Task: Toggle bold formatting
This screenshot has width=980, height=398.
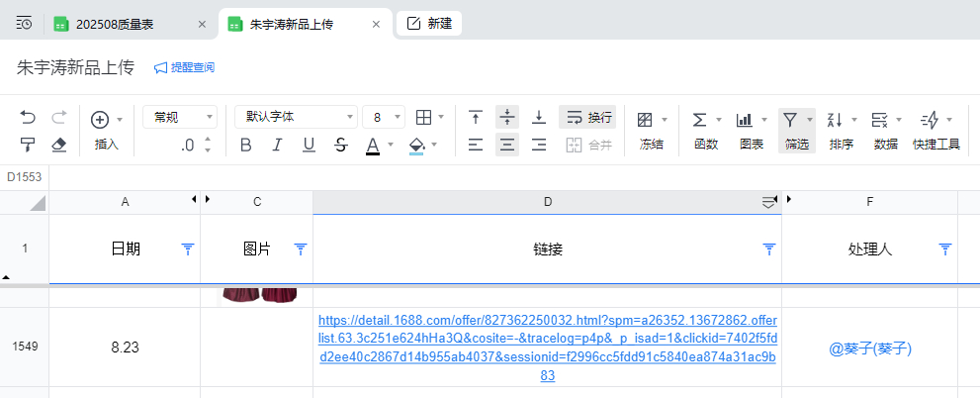Action: (x=246, y=146)
